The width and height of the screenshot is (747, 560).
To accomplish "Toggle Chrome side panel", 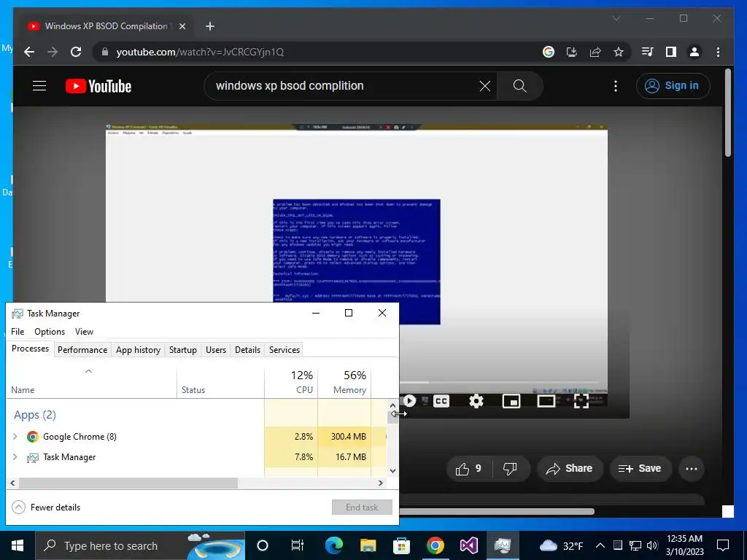I will click(x=671, y=52).
